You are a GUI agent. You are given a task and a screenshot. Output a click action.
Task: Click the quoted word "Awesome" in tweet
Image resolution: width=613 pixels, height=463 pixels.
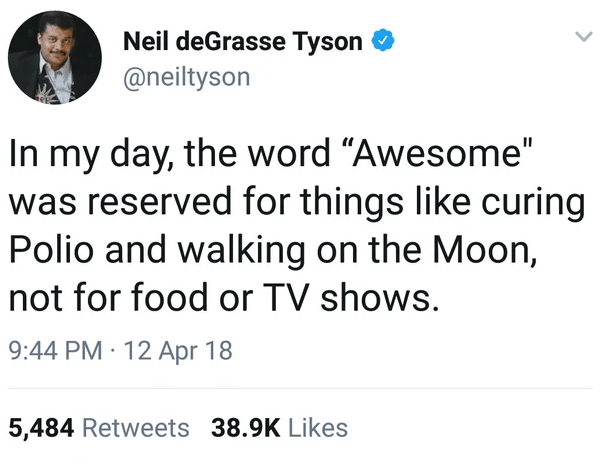pos(443,153)
